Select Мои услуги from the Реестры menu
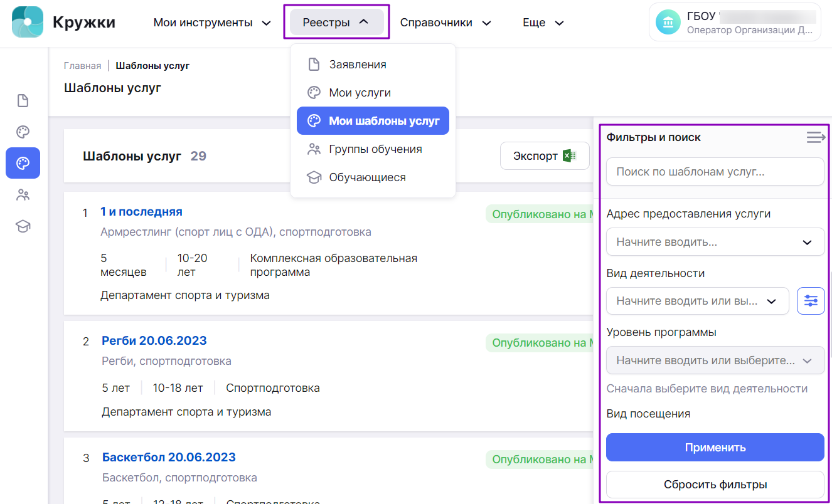The image size is (832, 504). (373, 93)
